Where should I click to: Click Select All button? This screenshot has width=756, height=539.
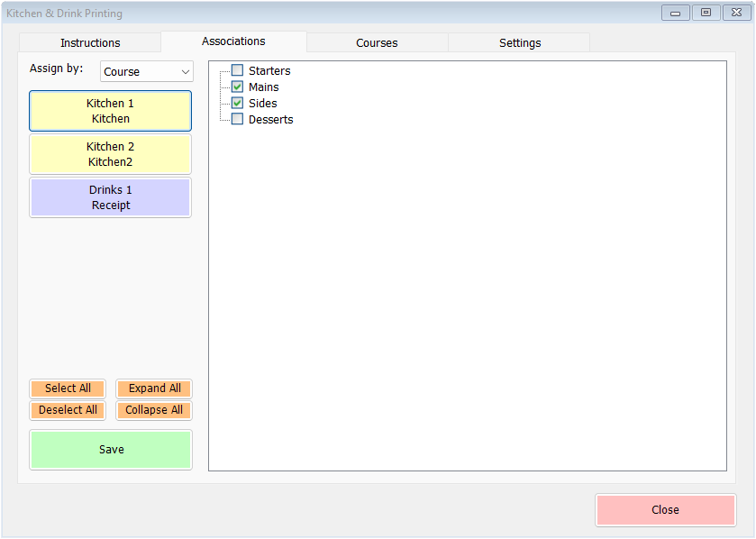tap(68, 388)
